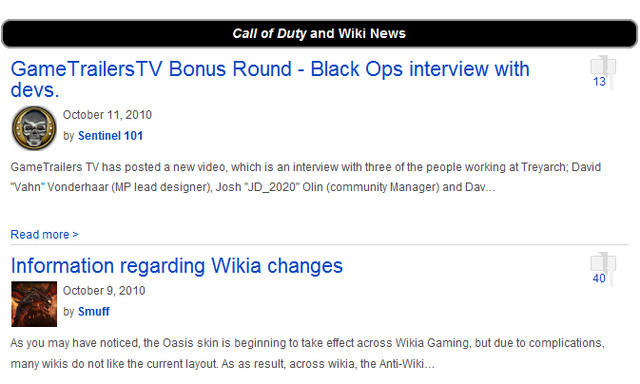Click the GameTrailers TV has posted excerpt text
The width and height of the screenshot is (640, 384).
click(x=306, y=177)
